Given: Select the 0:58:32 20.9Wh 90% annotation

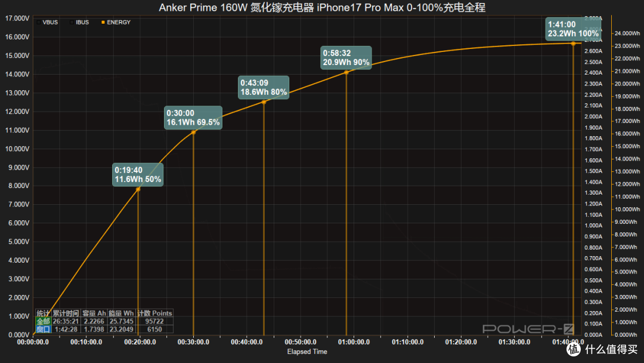Looking at the screenshot, I should [346, 57].
